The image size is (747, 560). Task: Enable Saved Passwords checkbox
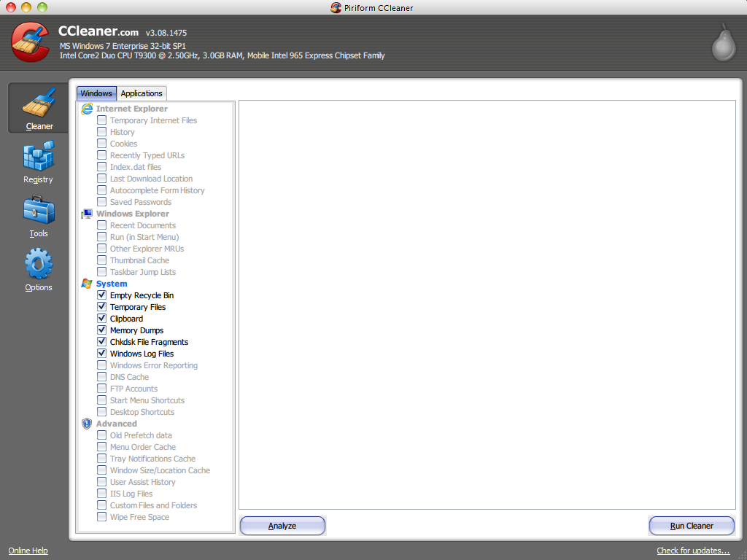point(101,202)
